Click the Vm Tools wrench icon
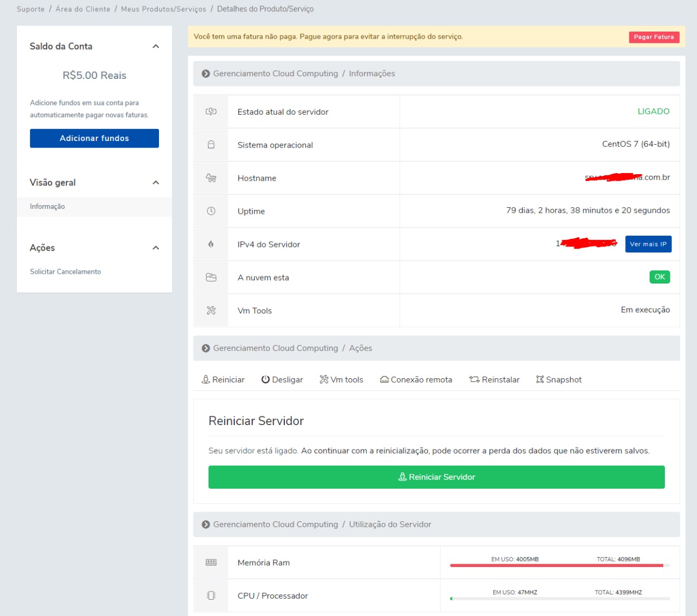697x616 pixels. (211, 311)
